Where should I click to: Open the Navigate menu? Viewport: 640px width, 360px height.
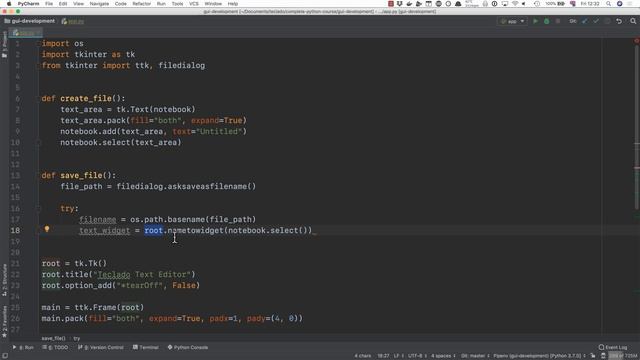[x=99, y=4]
